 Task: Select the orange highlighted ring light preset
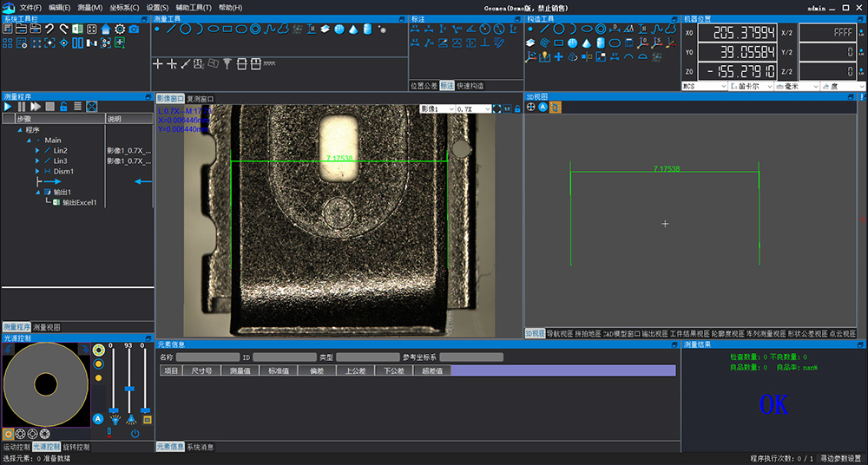(9, 434)
